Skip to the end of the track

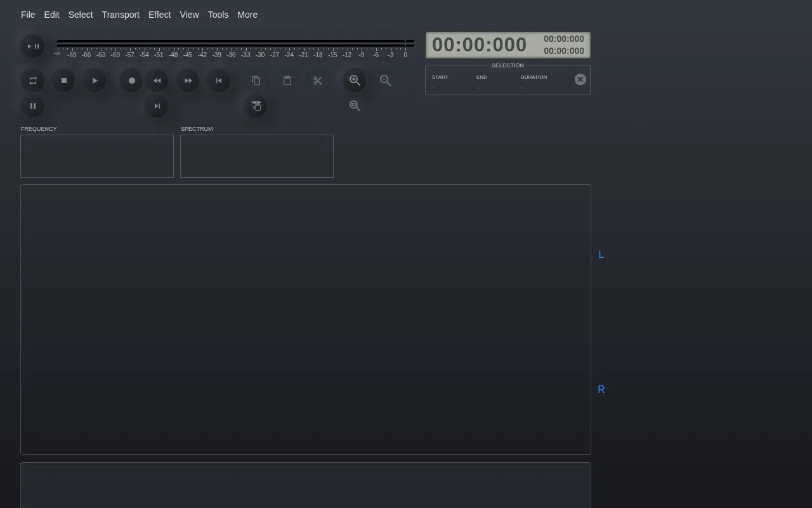[157, 106]
